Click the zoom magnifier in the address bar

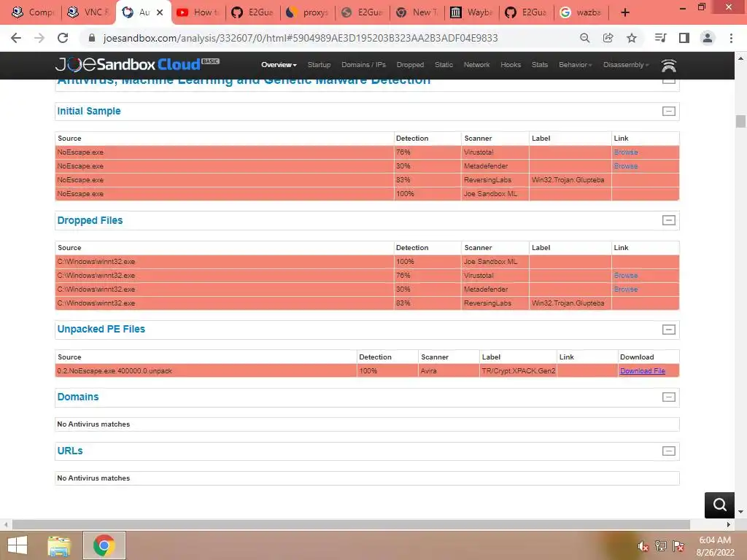pyautogui.click(x=584, y=38)
